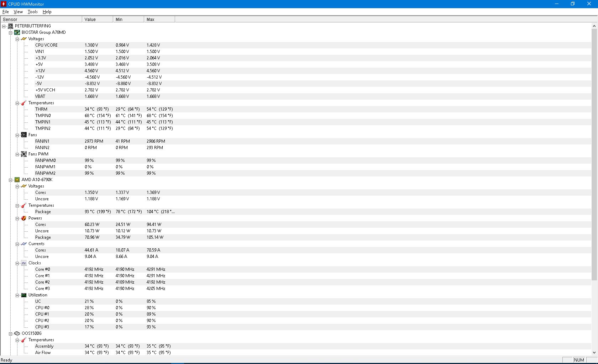Click the vertical scrollbar up arrow

tap(594, 26)
